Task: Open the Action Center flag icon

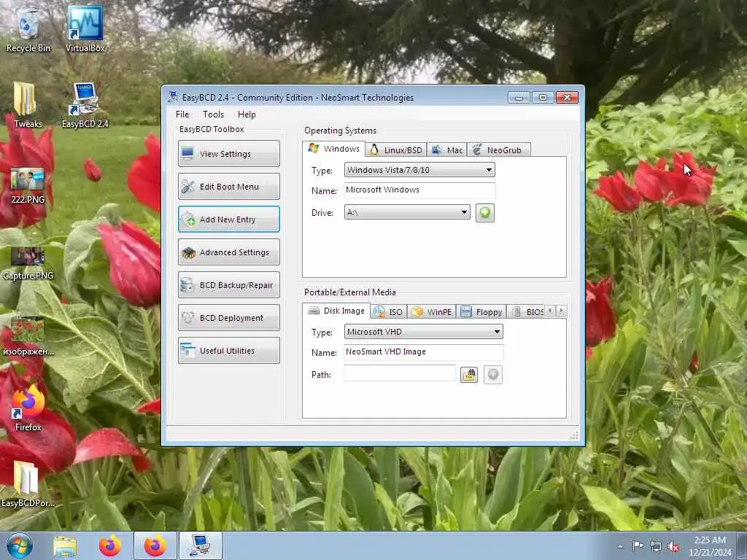Action: pos(638,546)
